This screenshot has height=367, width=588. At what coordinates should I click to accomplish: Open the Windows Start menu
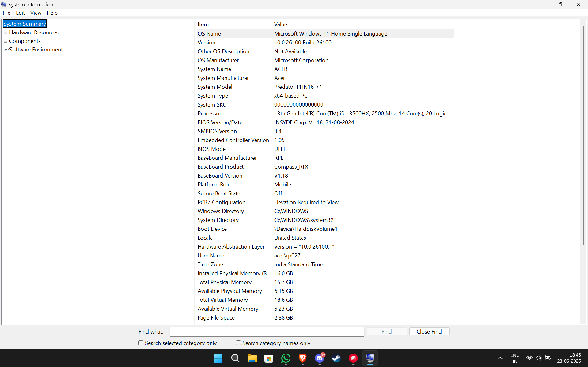[218, 358]
